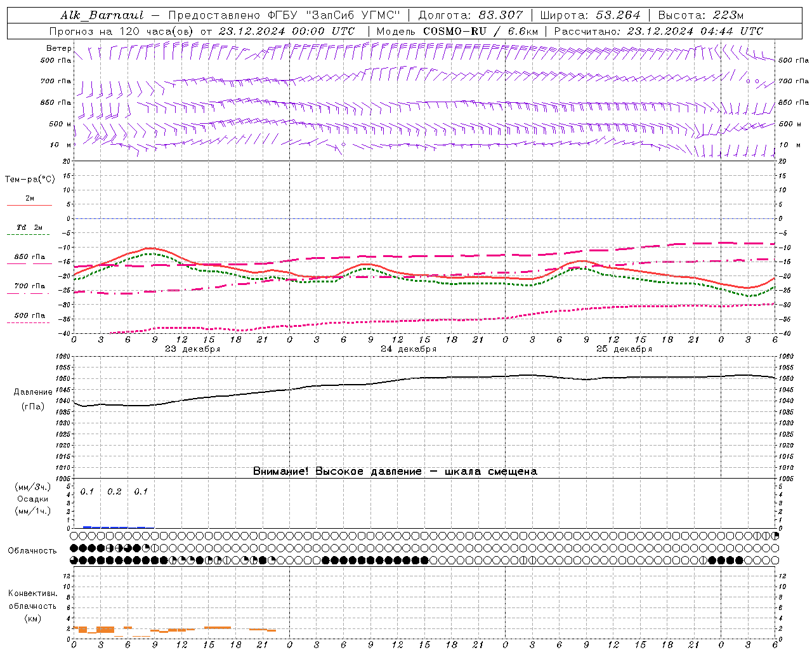Click the Высокое давление — шкала смещена warning
The width and height of the screenshot is (812, 650).
coord(395,472)
